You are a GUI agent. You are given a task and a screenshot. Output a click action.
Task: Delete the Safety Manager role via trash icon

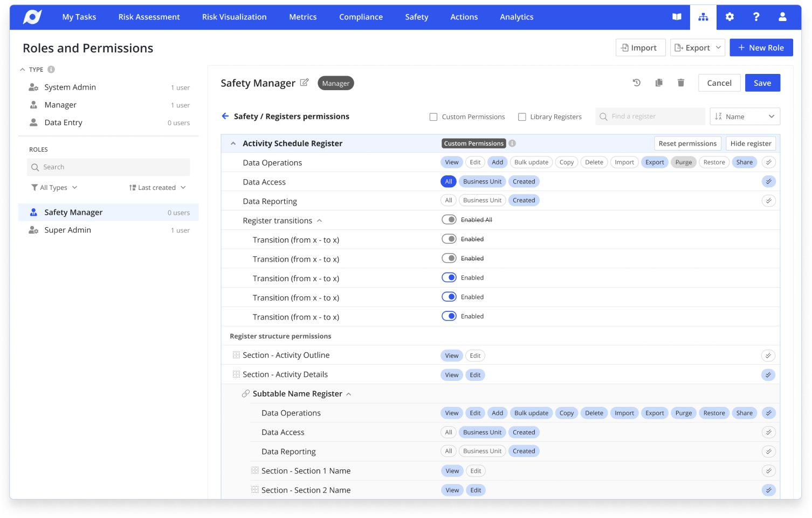click(680, 83)
